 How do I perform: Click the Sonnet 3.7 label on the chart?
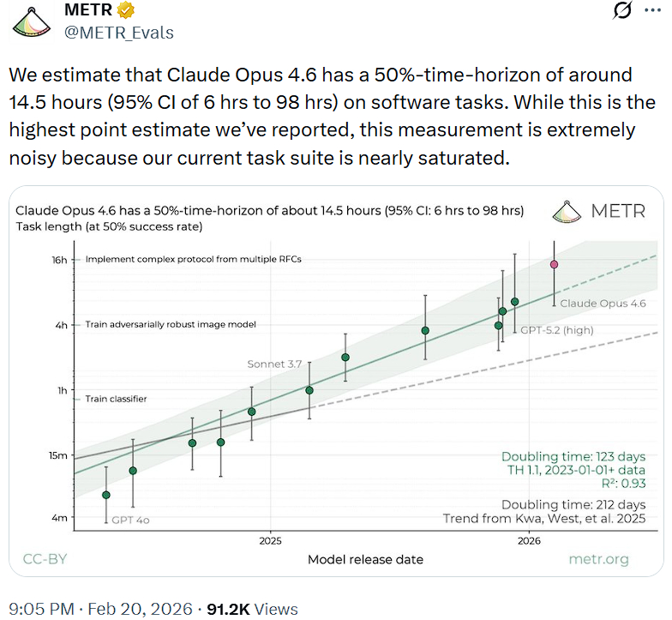274,364
